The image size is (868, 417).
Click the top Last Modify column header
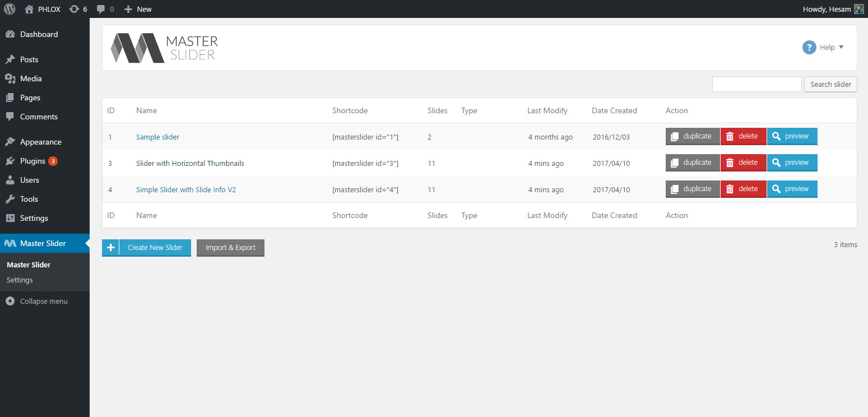[x=547, y=110]
